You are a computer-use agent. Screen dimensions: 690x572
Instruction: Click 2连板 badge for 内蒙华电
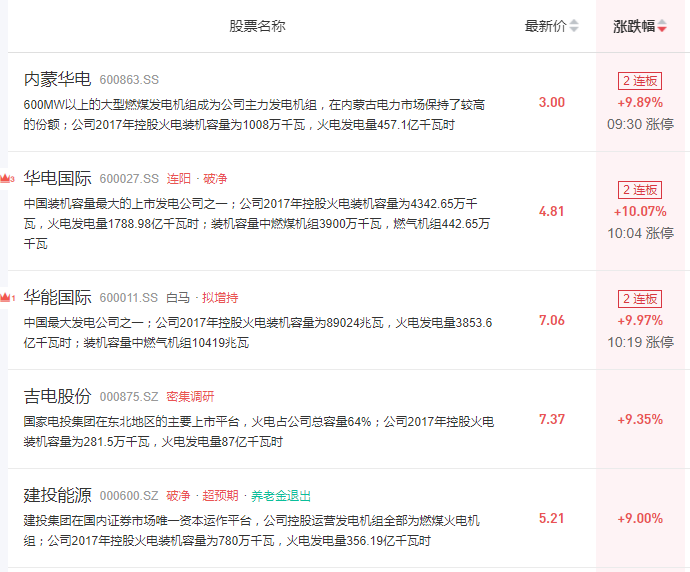(640, 81)
